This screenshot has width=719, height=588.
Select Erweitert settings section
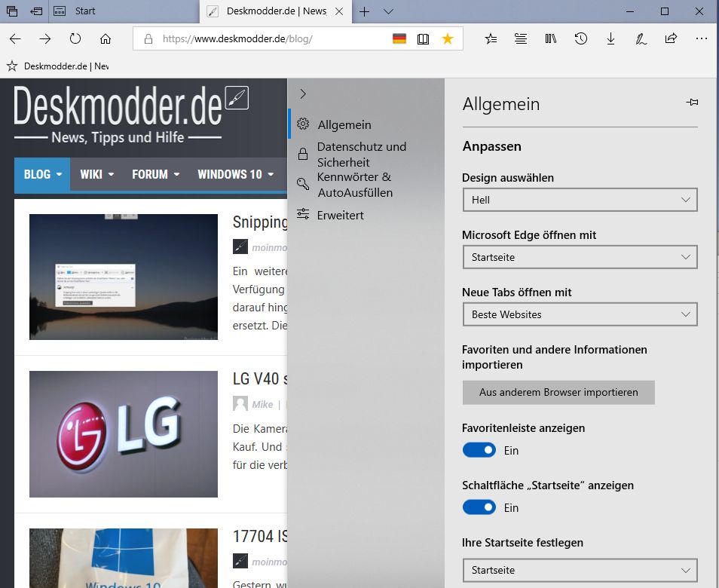click(x=366, y=215)
